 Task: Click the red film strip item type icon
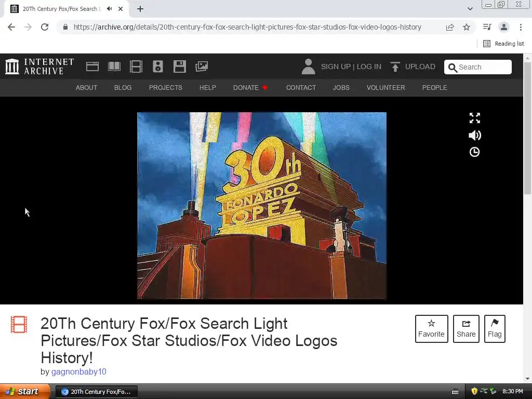(x=19, y=324)
